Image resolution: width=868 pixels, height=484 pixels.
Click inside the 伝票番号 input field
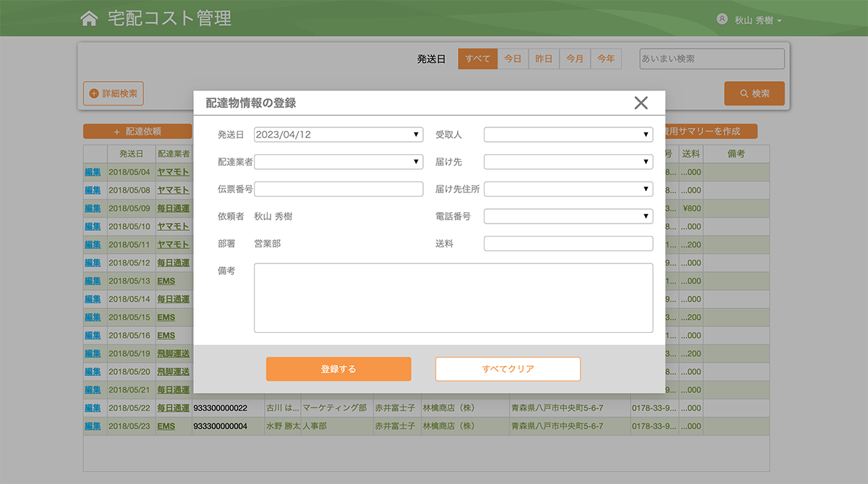[x=338, y=189]
